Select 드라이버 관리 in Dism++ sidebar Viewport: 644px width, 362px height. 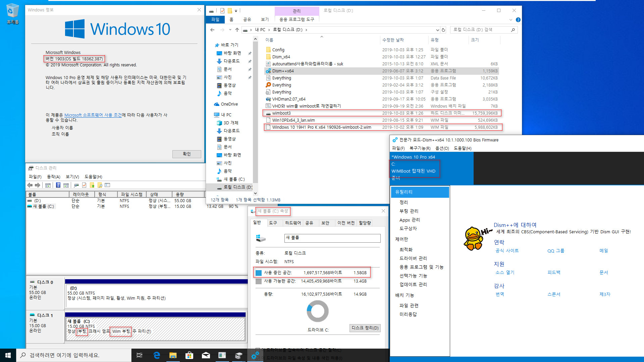coord(413,258)
